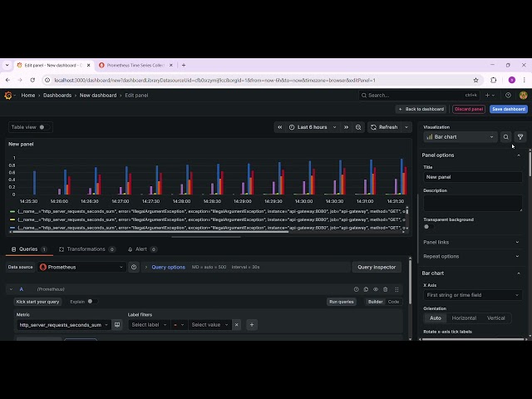Remove label filter with the X button
This screenshot has height=399, width=532.
pyautogui.click(x=236, y=325)
